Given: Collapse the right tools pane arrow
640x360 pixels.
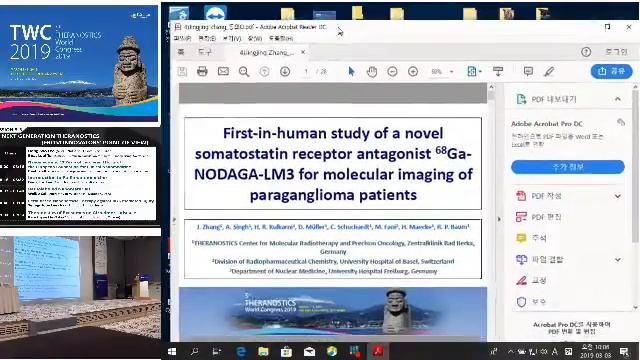Looking at the screenshot, I should click(x=499, y=219).
